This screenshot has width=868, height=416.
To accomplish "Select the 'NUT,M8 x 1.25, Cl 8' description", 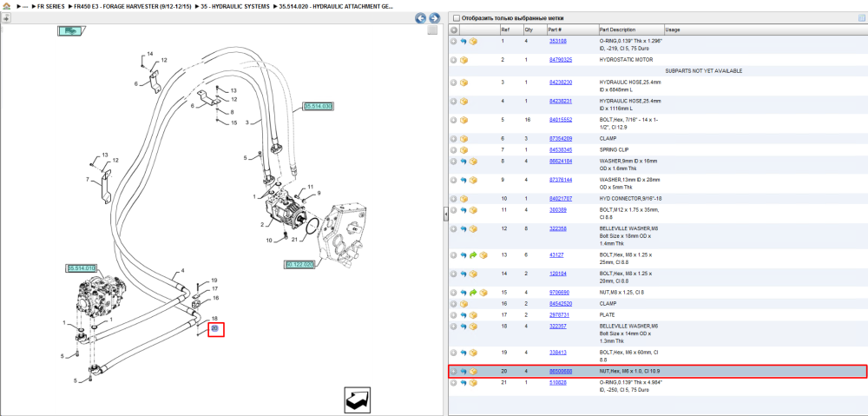I will (621, 292).
